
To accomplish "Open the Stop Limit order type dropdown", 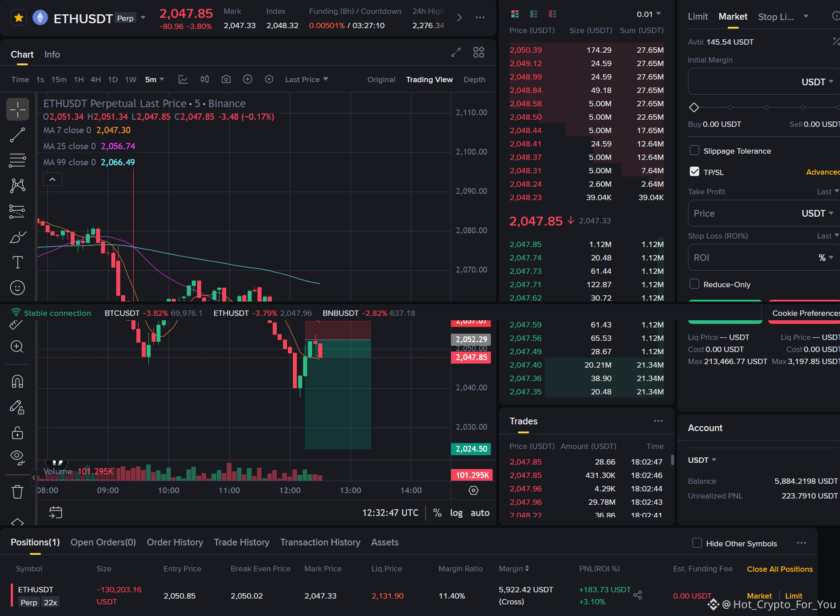I will pyautogui.click(x=806, y=17).
